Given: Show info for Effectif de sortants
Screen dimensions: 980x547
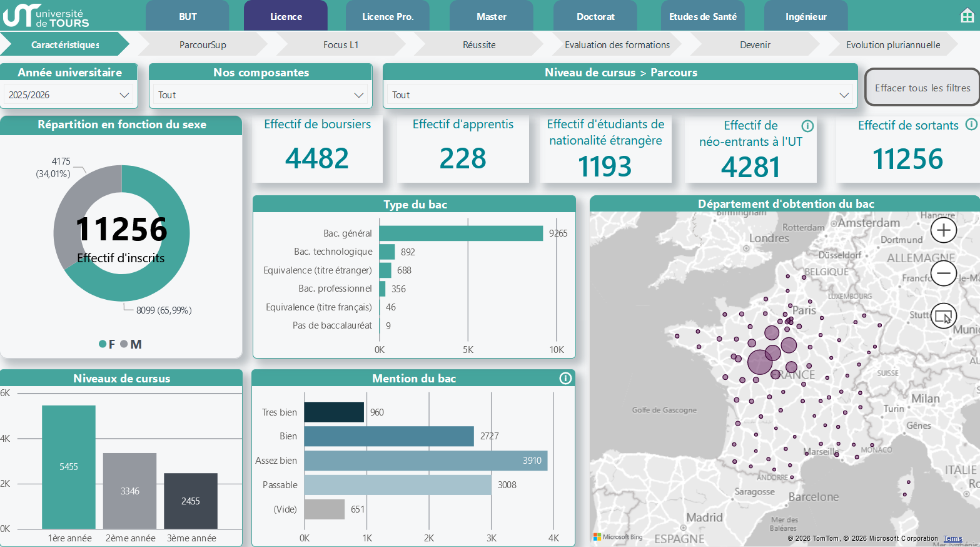Looking at the screenshot, I should (x=971, y=125).
